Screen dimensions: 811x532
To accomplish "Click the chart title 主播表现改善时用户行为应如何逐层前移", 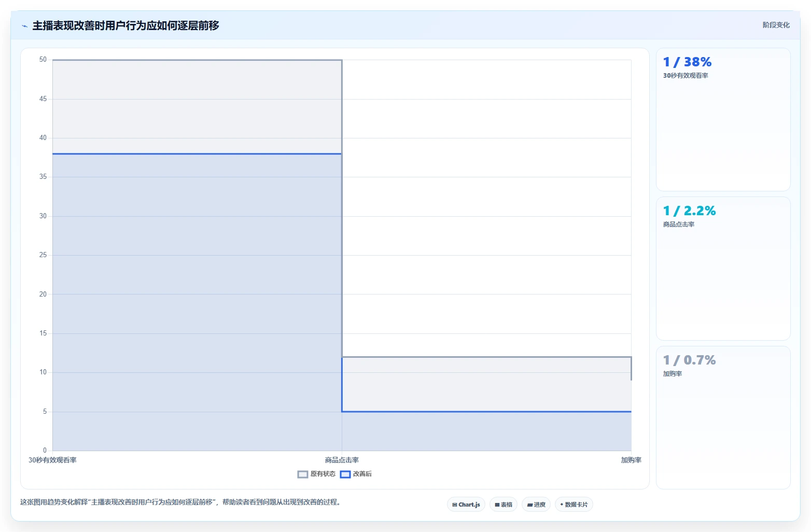I will pyautogui.click(x=126, y=25).
